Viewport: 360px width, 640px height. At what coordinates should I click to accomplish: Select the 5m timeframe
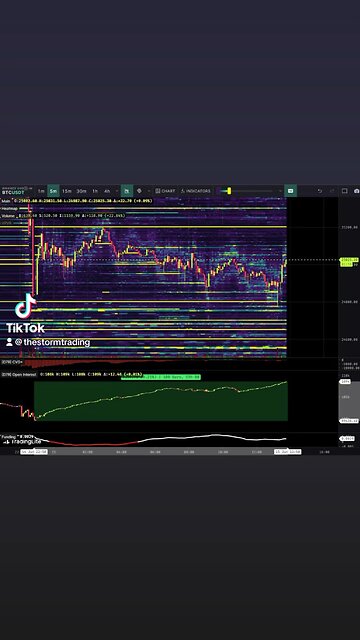pyautogui.click(x=53, y=191)
